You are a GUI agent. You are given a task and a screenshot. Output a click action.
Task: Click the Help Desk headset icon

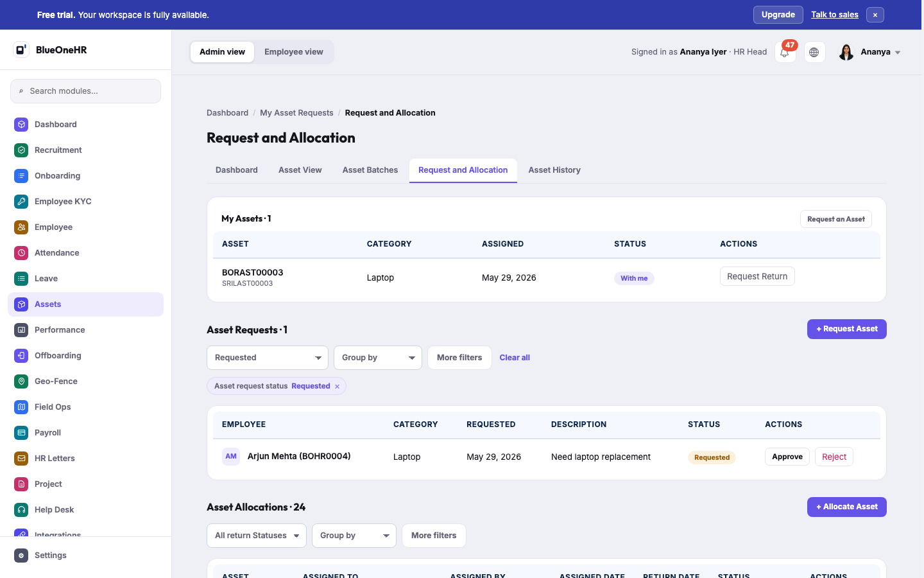click(21, 510)
